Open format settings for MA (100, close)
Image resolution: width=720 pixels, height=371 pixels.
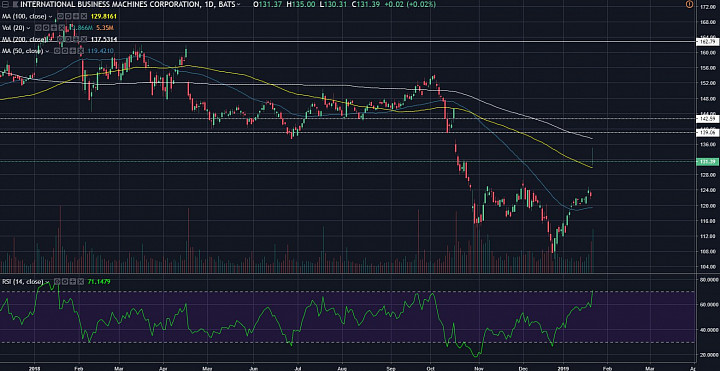68,16
